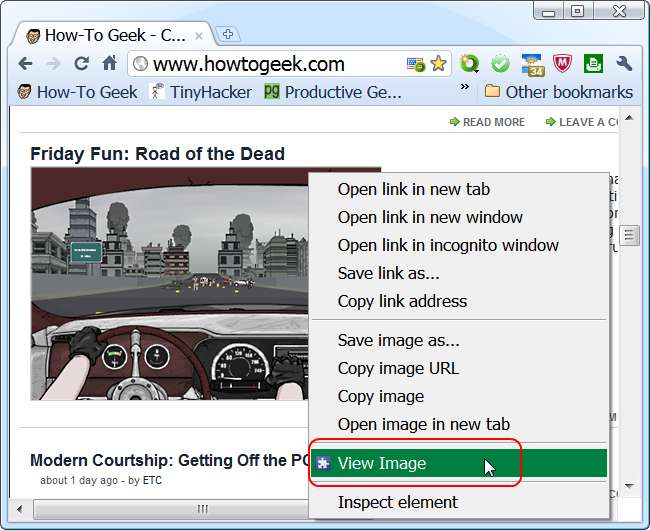Click the Forward navigation arrow
This screenshot has width=650, height=530.
click(53, 64)
